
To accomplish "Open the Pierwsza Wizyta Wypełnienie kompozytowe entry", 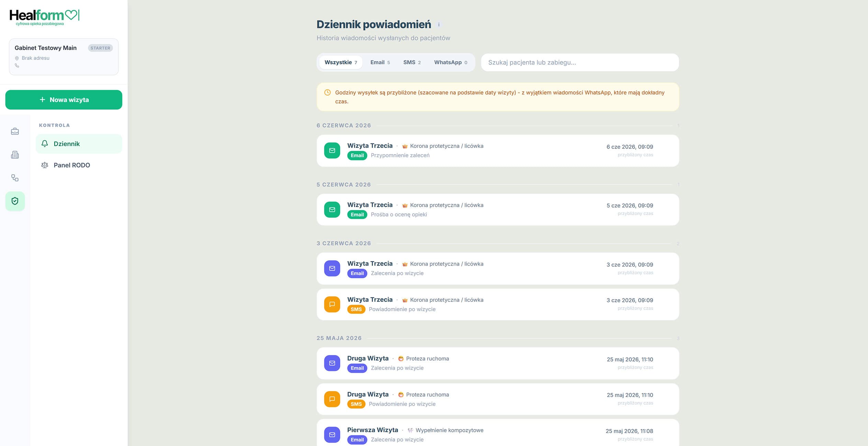I will point(498,433).
